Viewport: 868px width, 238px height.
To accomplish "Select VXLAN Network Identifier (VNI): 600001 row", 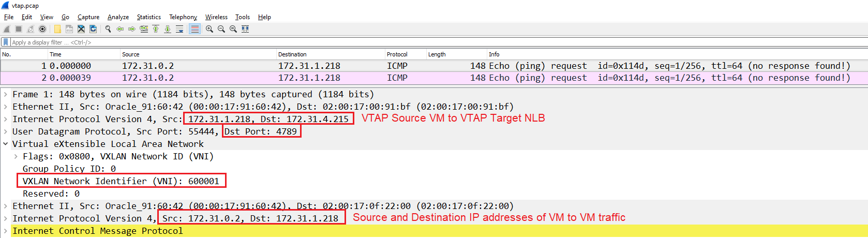I will coord(121,181).
